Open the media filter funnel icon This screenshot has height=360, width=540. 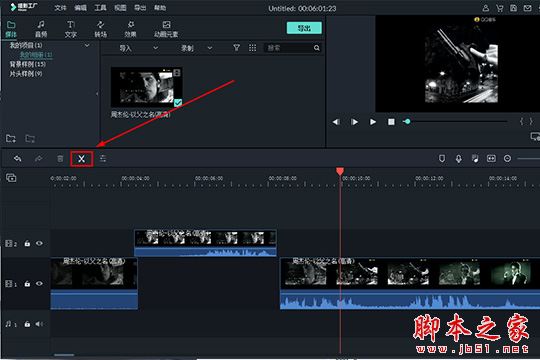click(236, 48)
